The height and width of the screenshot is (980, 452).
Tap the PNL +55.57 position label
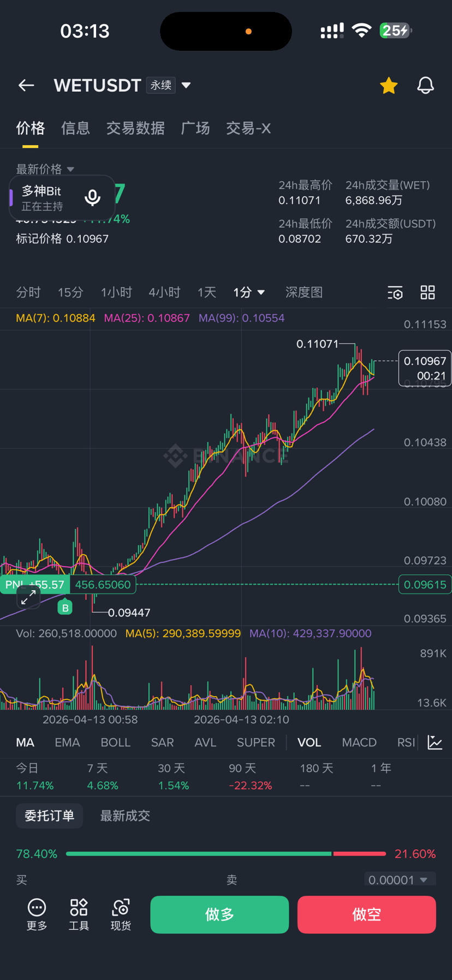pos(35,585)
